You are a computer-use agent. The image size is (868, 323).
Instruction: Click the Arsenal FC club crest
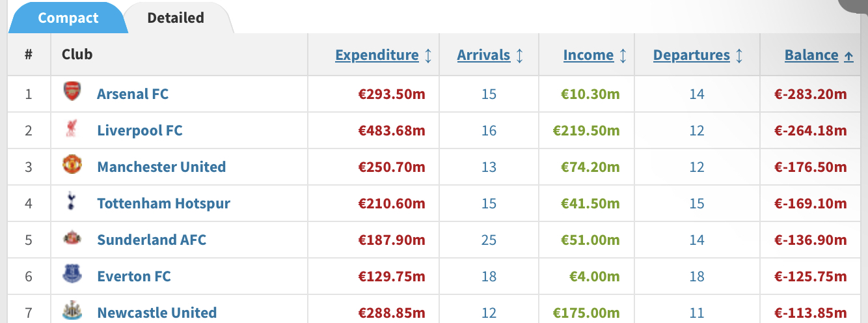point(72,92)
